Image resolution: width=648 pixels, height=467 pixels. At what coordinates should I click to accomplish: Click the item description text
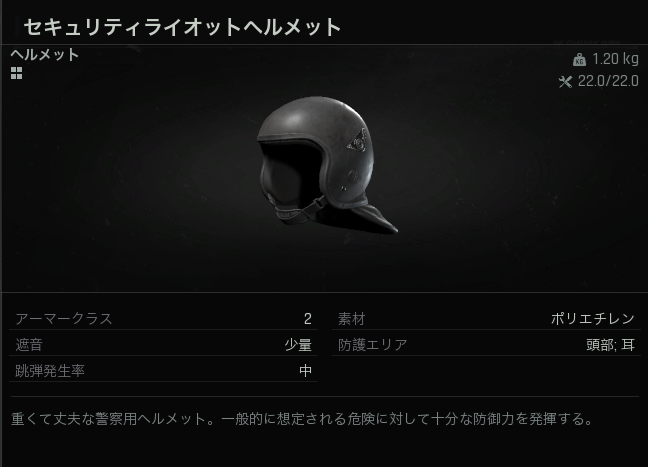pos(303,419)
